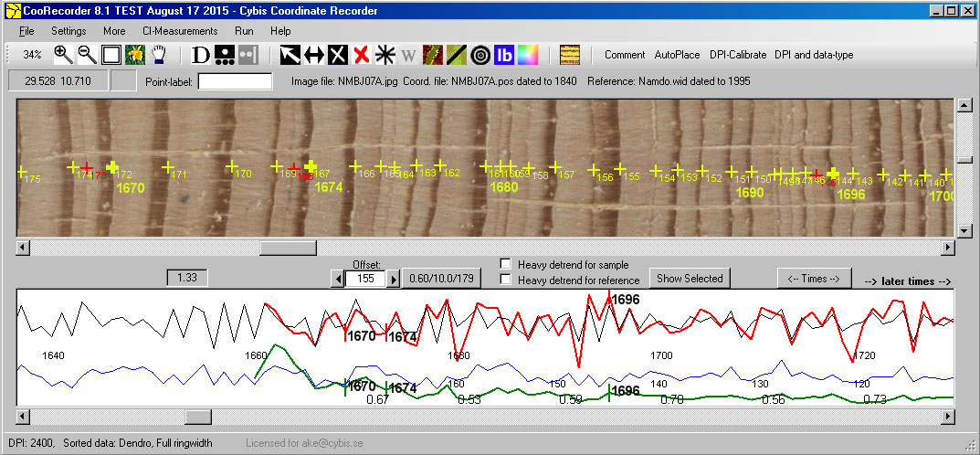The height and width of the screenshot is (455, 980).
Task: Enable Heavy detrend for reference checkbox
Action: 506,280
